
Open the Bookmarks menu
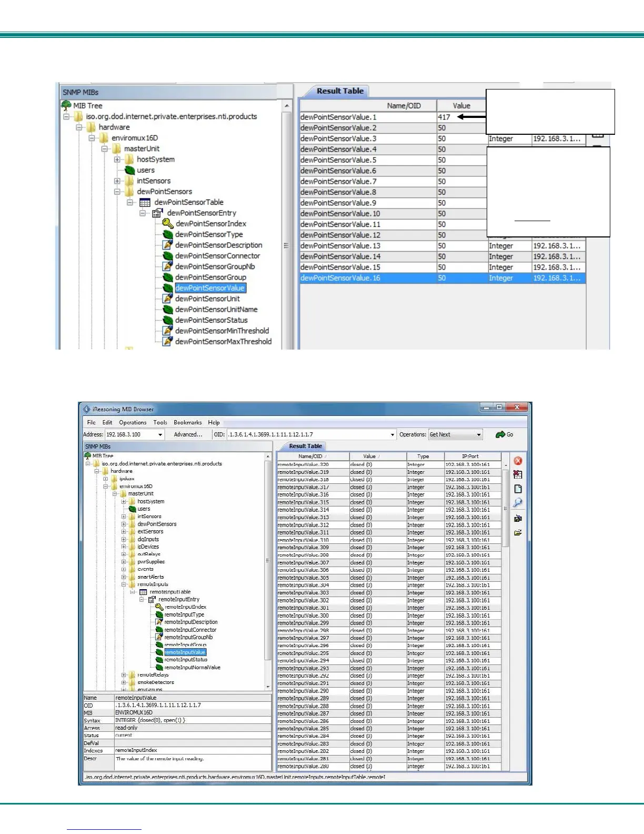pyautogui.click(x=188, y=422)
